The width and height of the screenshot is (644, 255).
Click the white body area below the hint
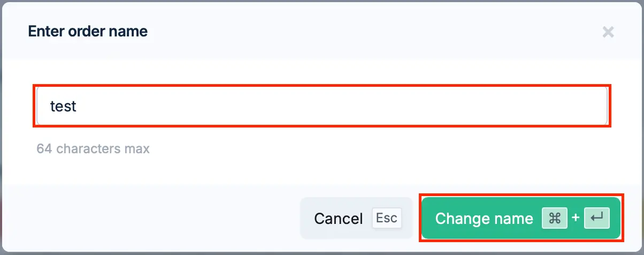pos(322,170)
